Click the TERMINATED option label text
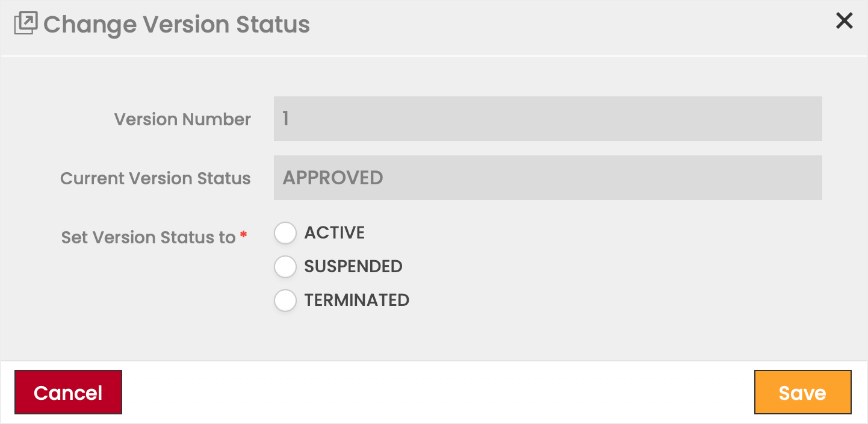 coord(357,301)
